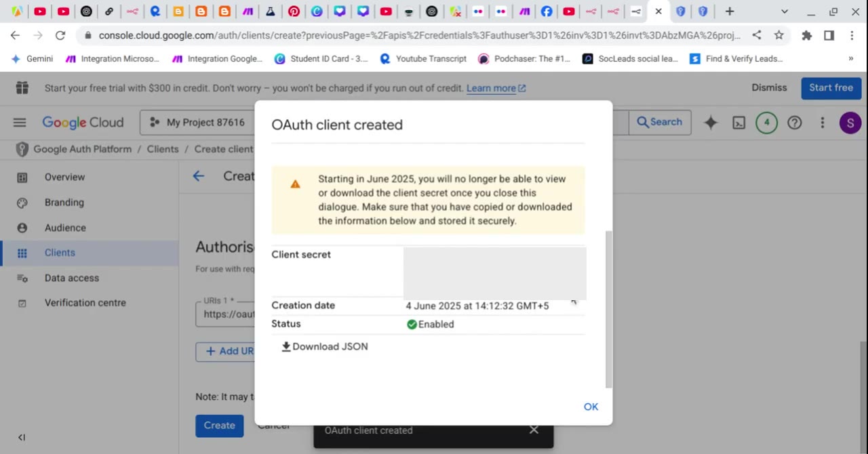Open the Student ID Card bookmark
Screen dimensions: 868x454
321,59
